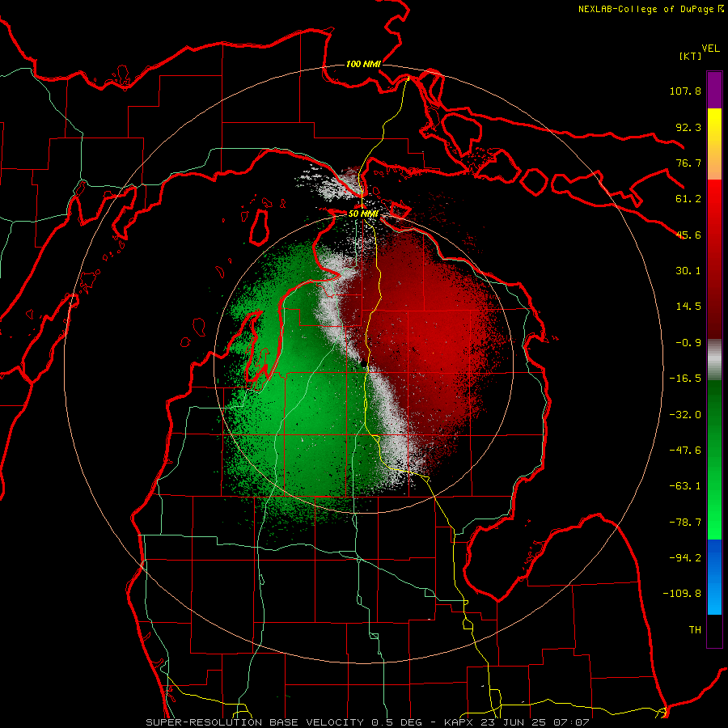Click the -32.0 velocity legend value
Image resolution: width=728 pixels, height=728 pixels.
pos(685,415)
